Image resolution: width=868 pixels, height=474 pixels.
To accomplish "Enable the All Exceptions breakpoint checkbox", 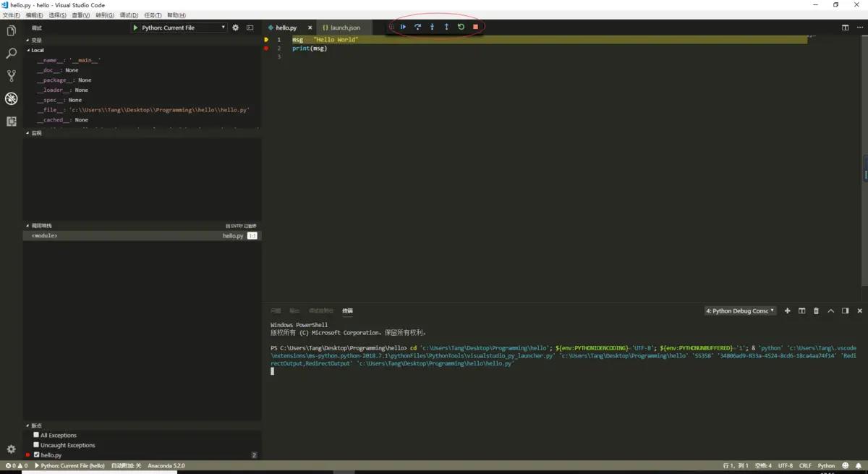I will click(36, 435).
